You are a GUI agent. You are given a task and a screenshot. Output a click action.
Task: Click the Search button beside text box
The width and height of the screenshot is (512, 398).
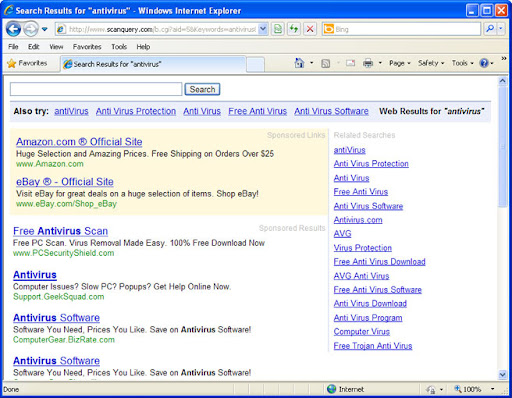tap(202, 89)
